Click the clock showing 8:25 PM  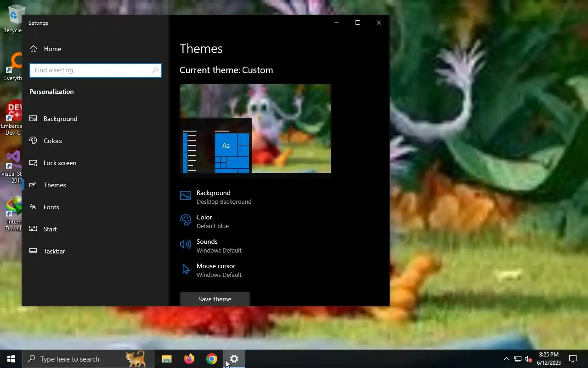tap(549, 359)
